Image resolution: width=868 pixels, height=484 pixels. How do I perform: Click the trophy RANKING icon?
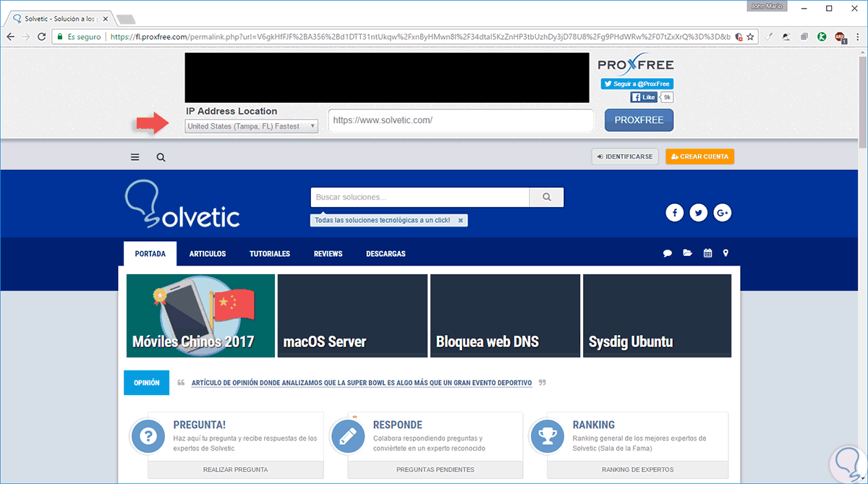(x=548, y=437)
